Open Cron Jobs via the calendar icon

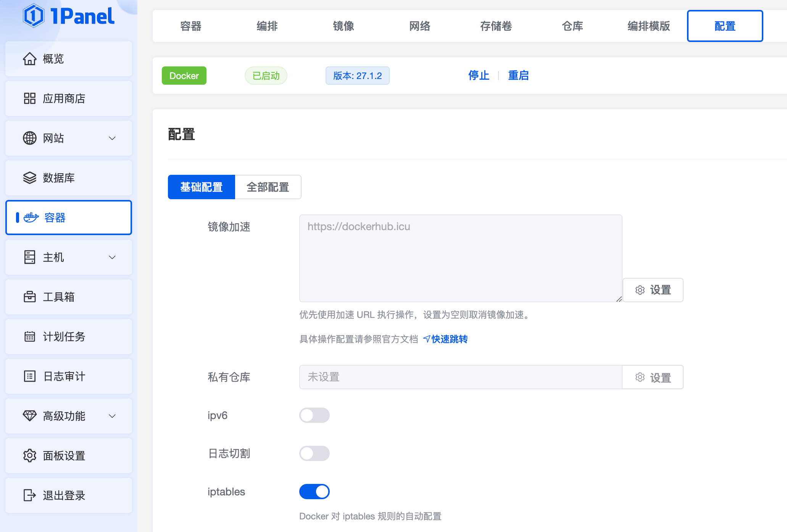click(30, 337)
